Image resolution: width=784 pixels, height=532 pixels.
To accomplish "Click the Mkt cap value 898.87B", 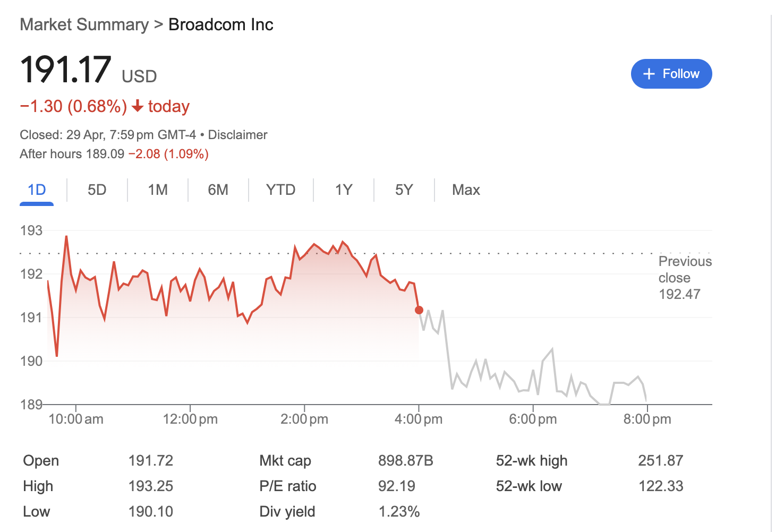I will (406, 461).
